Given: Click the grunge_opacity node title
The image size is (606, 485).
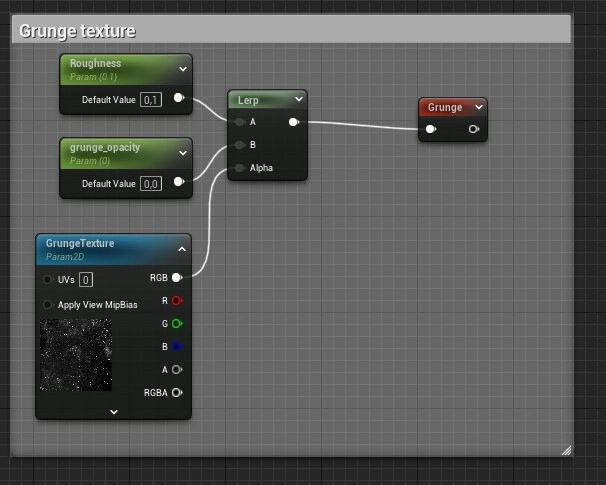Looking at the screenshot, I should (x=105, y=148).
